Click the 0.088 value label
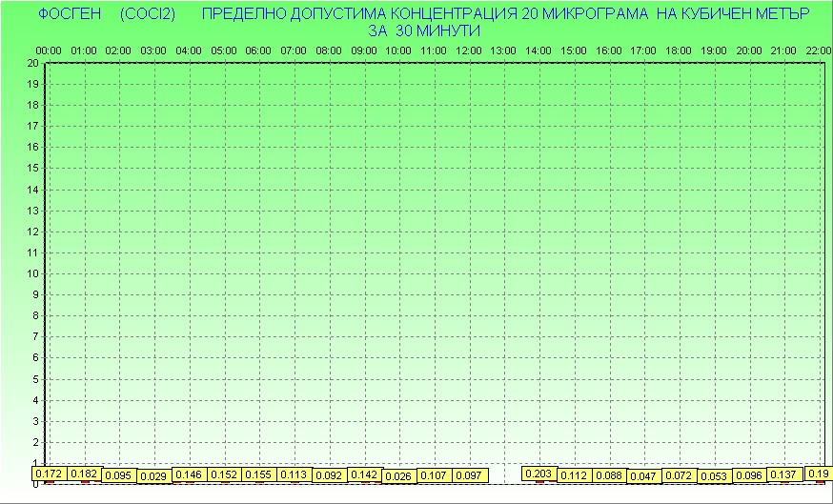The image size is (833, 504). (609, 475)
